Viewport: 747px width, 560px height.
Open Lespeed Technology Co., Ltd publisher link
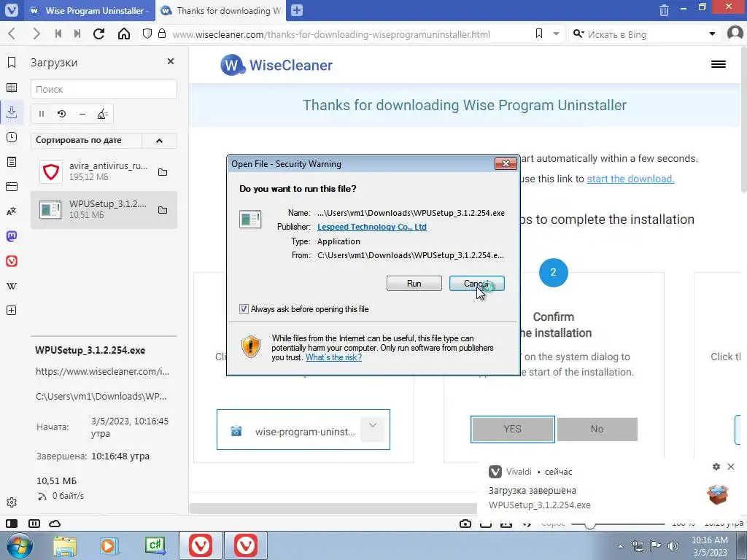click(371, 227)
